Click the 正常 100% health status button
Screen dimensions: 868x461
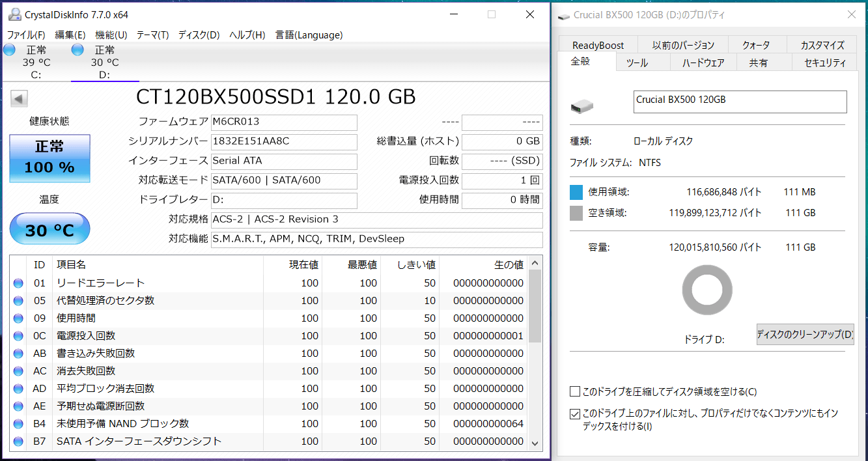click(49, 158)
